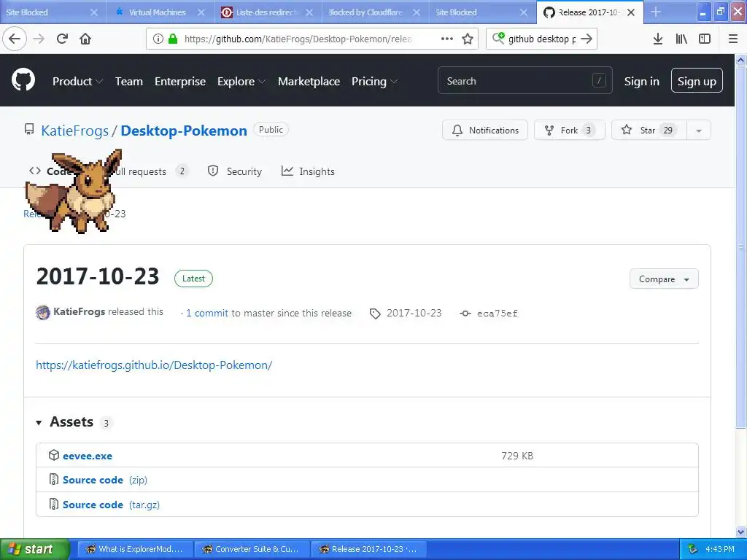Viewport: 747px width, 560px height.
Task: Toggle the sidebar view icon
Action: 705,39
